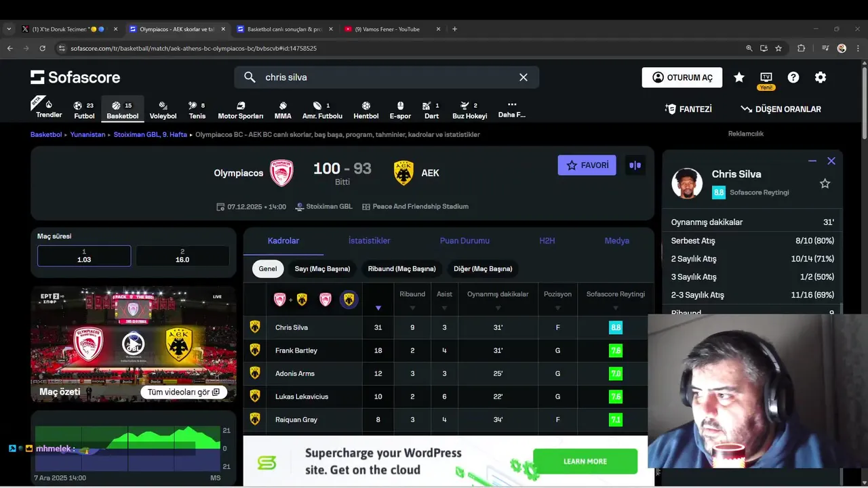Image resolution: width=868 pixels, height=488 pixels.
Task: Click the match momentum graph
Action: [x=128, y=448]
